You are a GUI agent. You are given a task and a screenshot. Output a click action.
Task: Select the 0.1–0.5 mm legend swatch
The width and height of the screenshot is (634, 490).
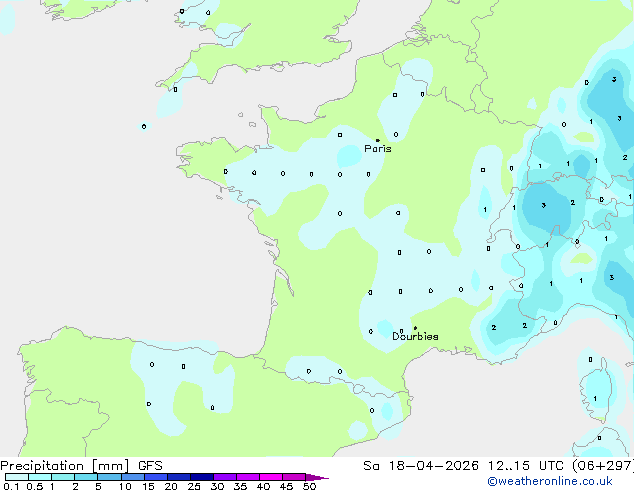click(17, 477)
